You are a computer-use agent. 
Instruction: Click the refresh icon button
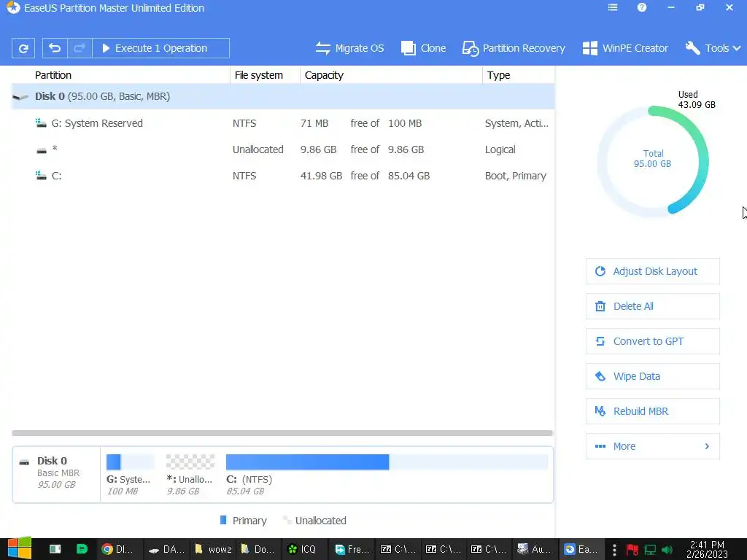click(23, 48)
